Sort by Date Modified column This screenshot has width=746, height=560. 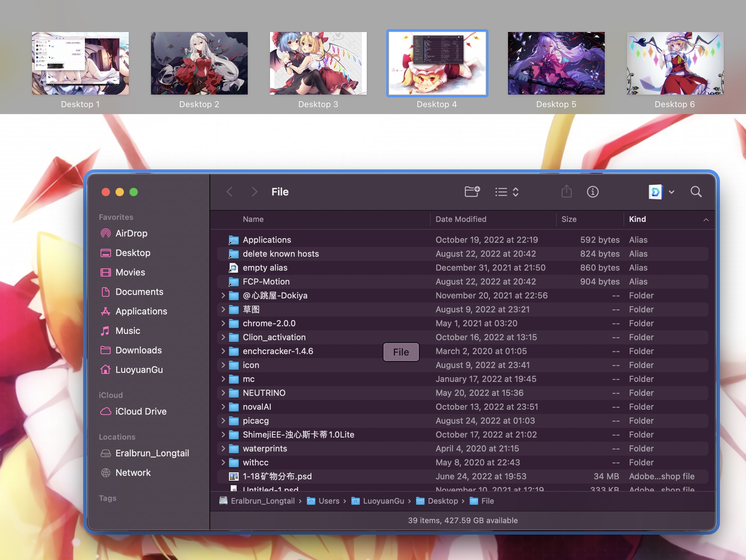coord(461,219)
